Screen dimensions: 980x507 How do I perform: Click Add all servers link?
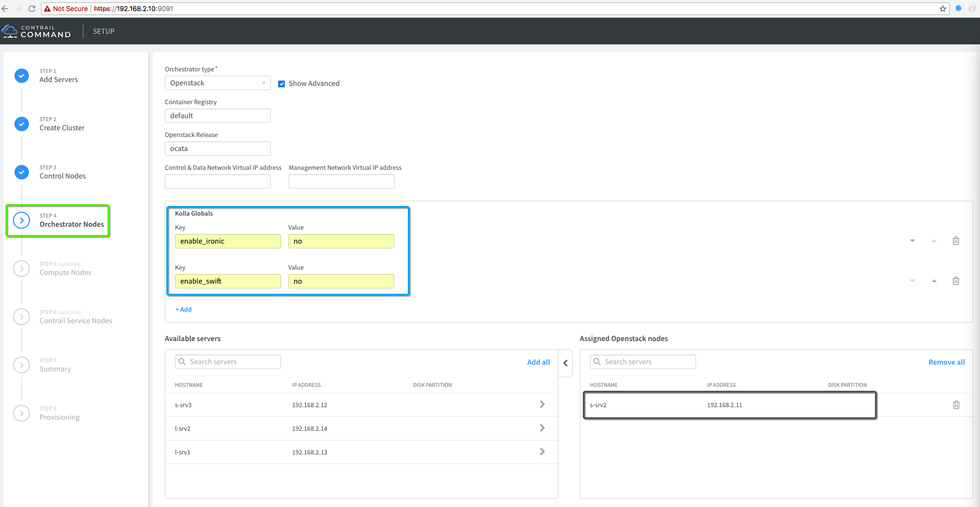(x=538, y=362)
